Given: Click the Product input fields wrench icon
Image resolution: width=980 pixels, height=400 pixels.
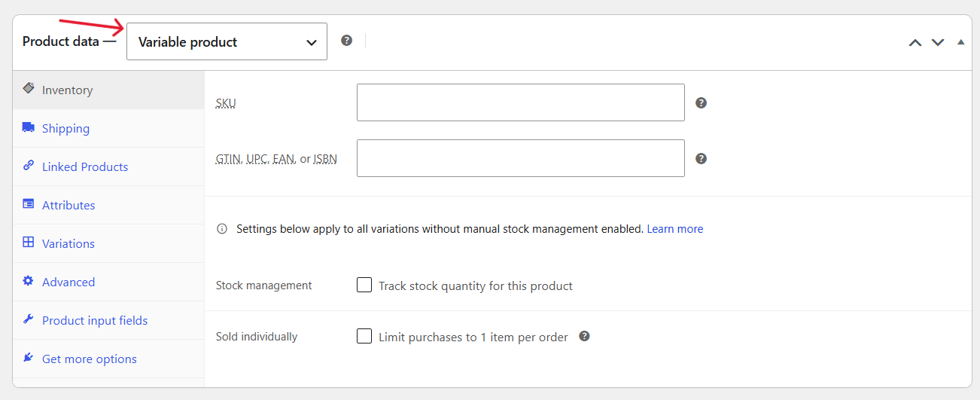Looking at the screenshot, I should tap(29, 319).
